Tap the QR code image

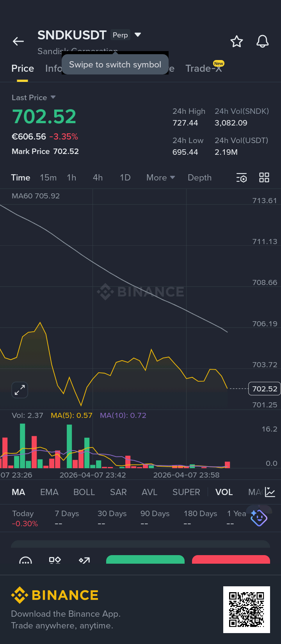click(247, 610)
